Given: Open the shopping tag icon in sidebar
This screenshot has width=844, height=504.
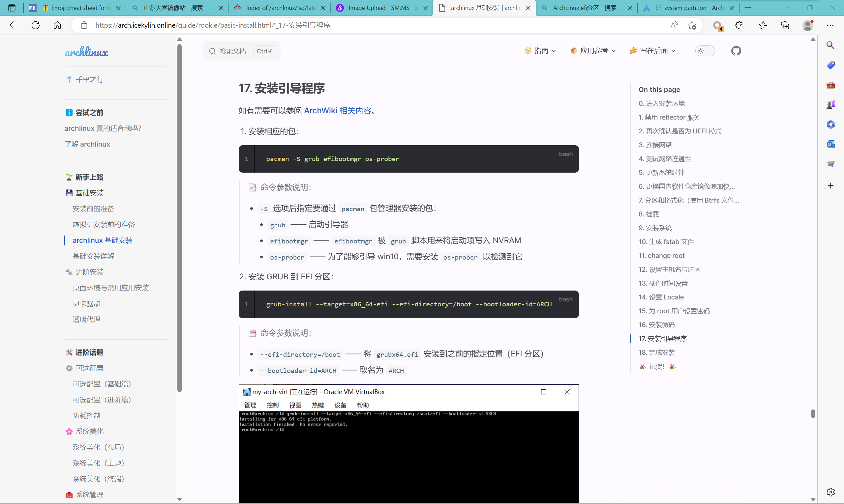Looking at the screenshot, I should pos(830,65).
